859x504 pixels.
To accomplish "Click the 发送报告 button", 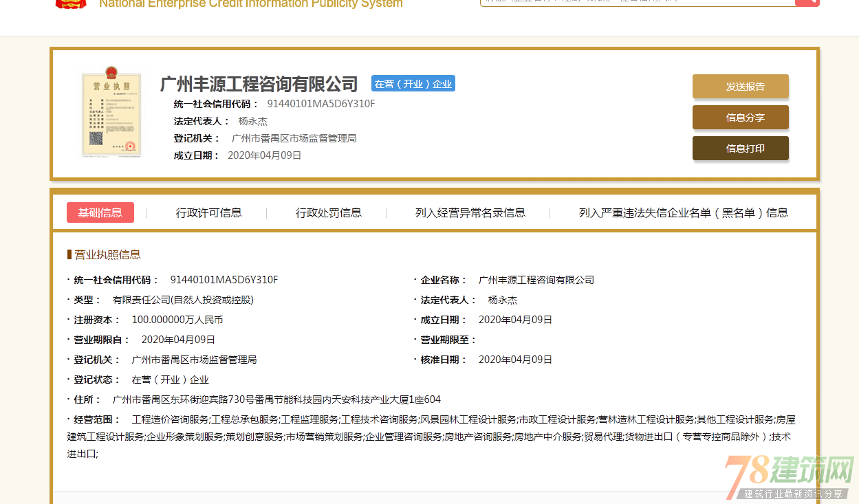I will pos(741,87).
